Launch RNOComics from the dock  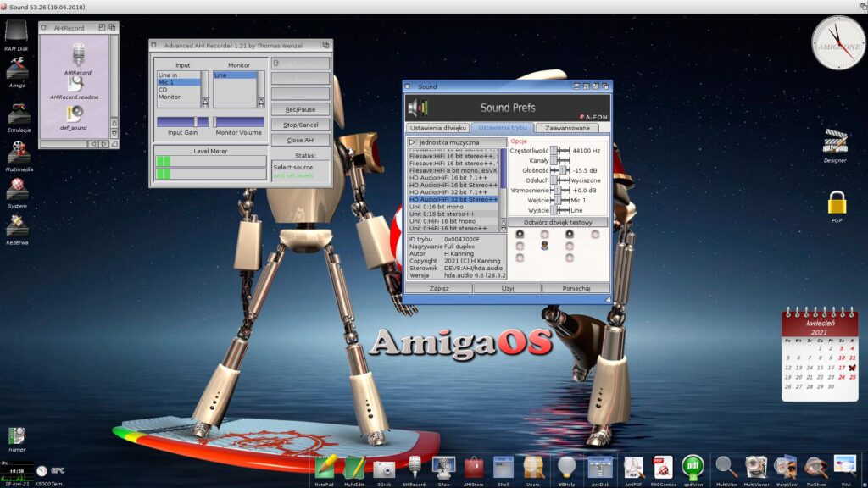click(663, 468)
